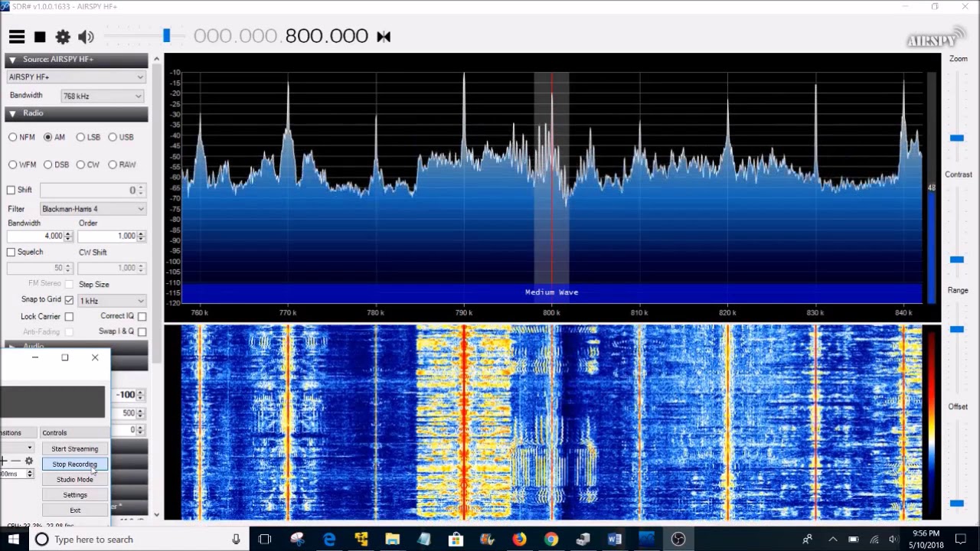Enable the Squelch checkbox

coord(11,252)
